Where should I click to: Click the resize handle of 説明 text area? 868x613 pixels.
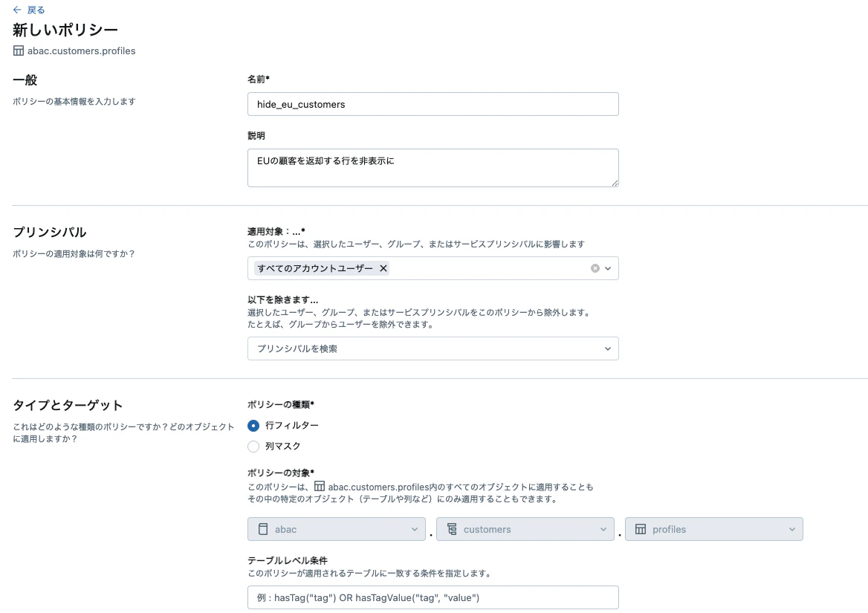click(x=615, y=183)
